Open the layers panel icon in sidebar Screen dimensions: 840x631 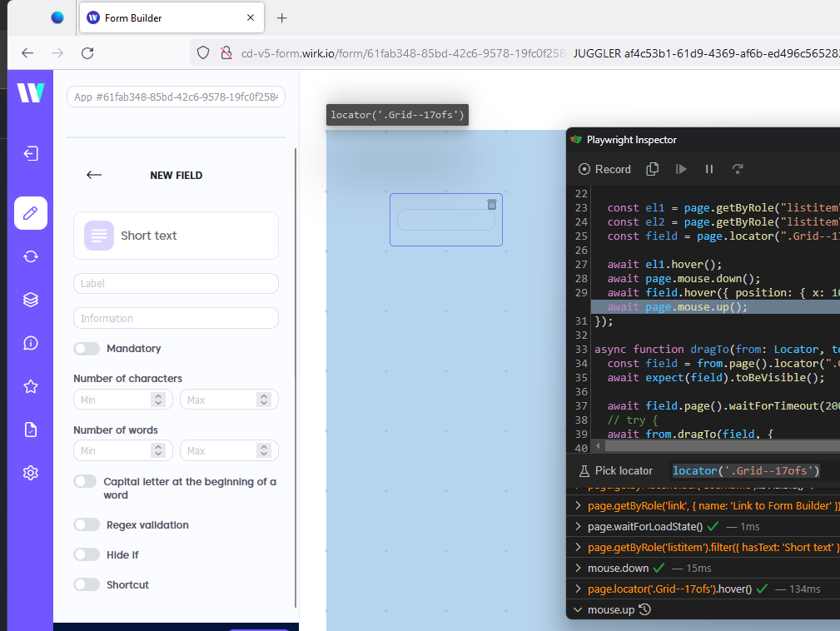point(30,300)
